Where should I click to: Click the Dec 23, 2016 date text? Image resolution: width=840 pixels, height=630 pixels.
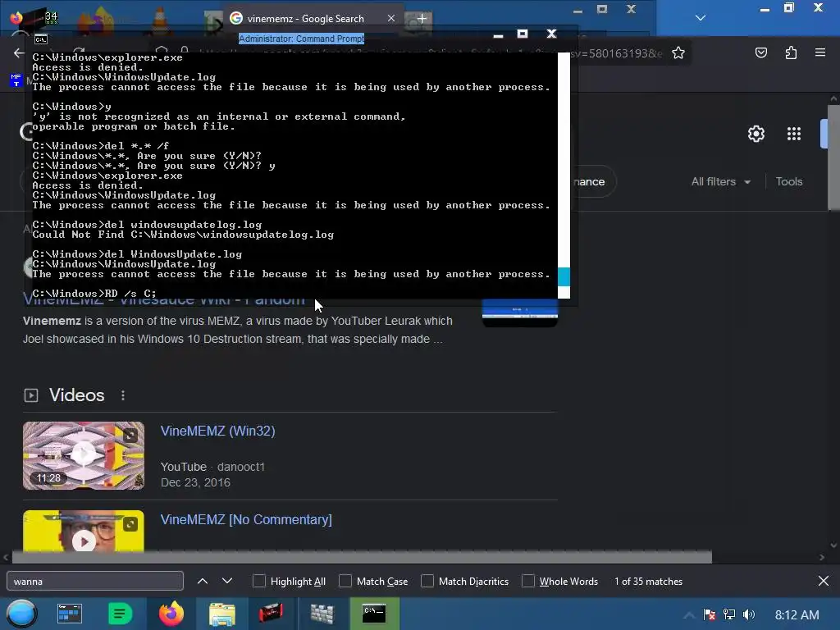tap(195, 482)
